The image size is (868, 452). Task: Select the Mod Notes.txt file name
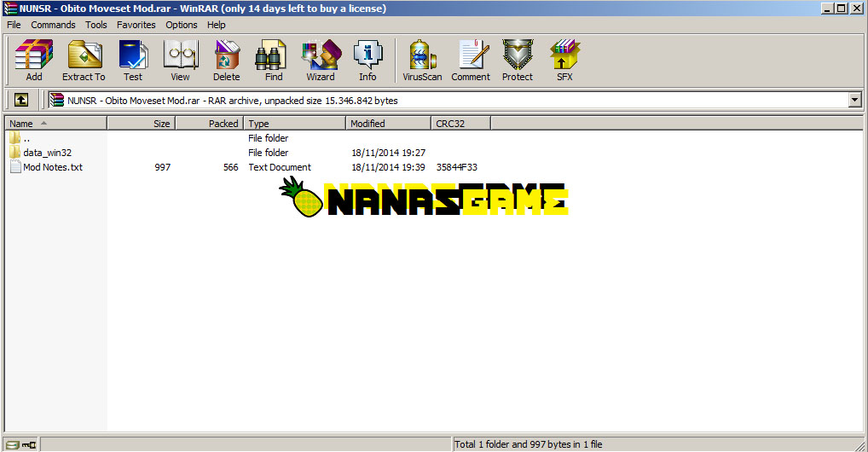coord(53,167)
